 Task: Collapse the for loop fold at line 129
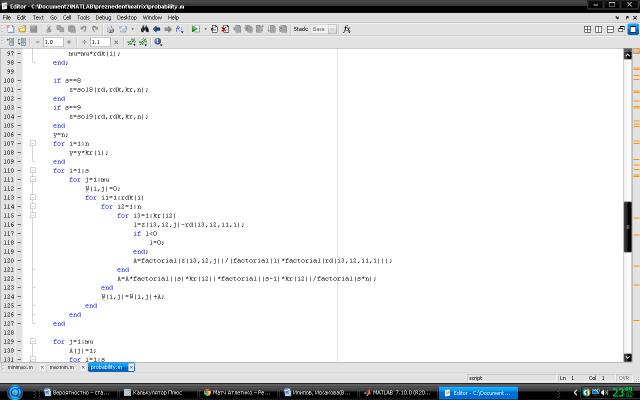point(32,341)
